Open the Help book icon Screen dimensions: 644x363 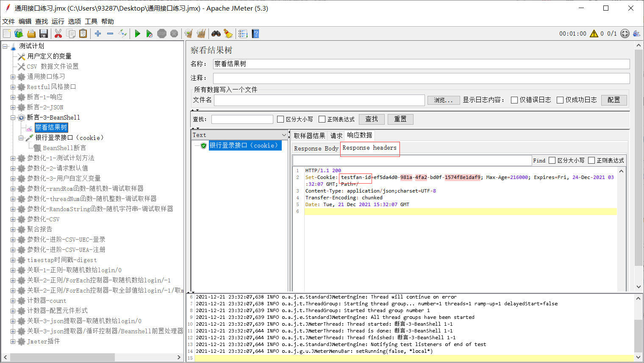pyautogui.click(x=255, y=34)
